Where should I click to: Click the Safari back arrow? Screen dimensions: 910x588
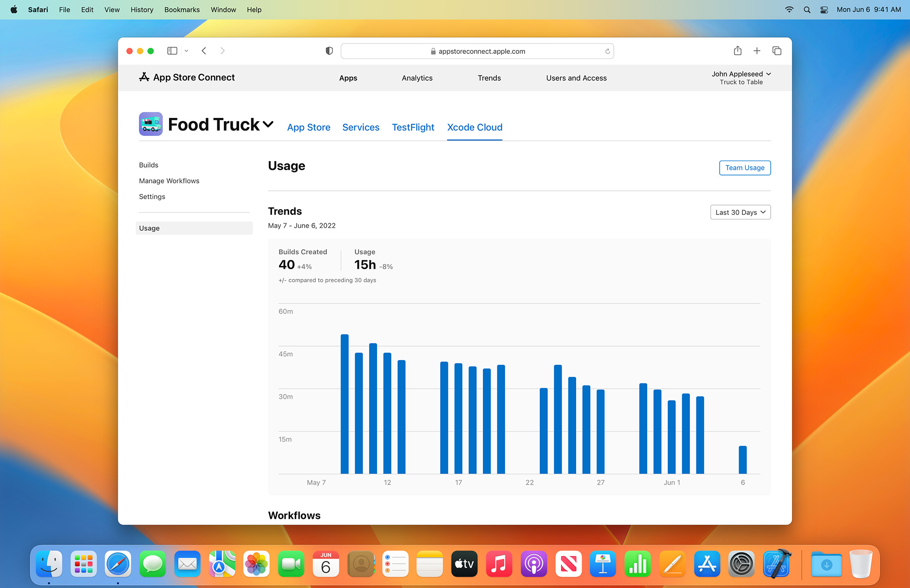tap(204, 51)
